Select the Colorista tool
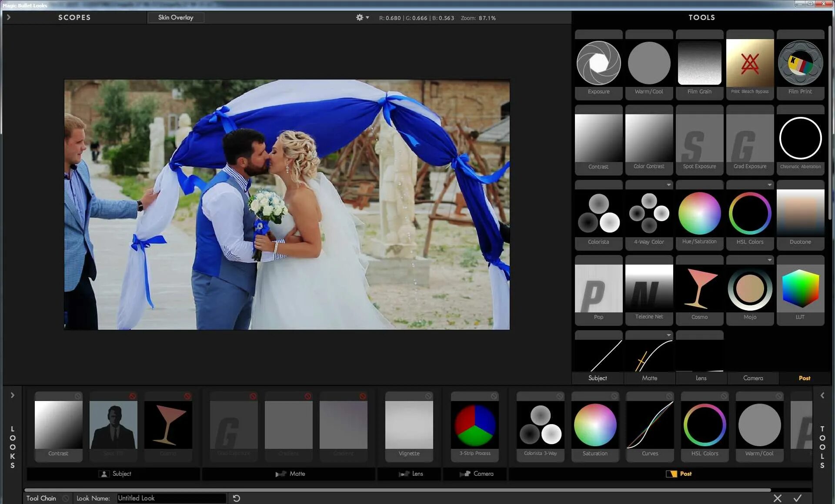Screen dimensions: 835x504 pos(598,215)
